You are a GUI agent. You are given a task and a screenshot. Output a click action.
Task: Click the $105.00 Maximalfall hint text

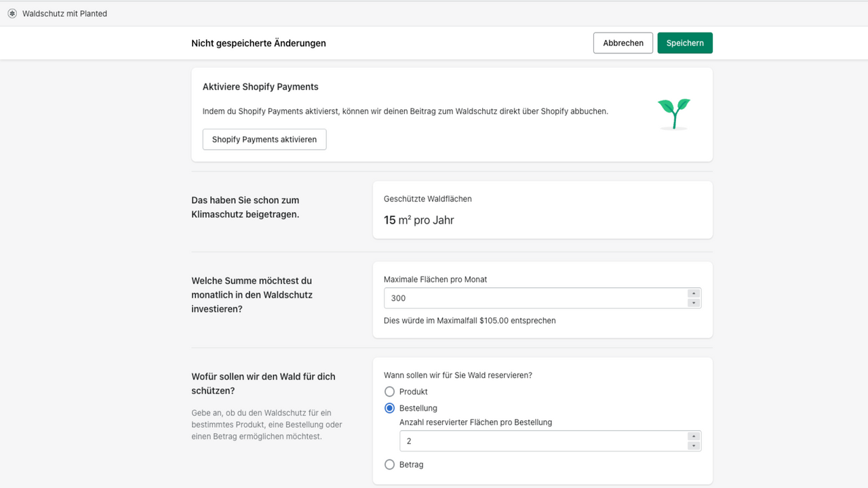470,321
